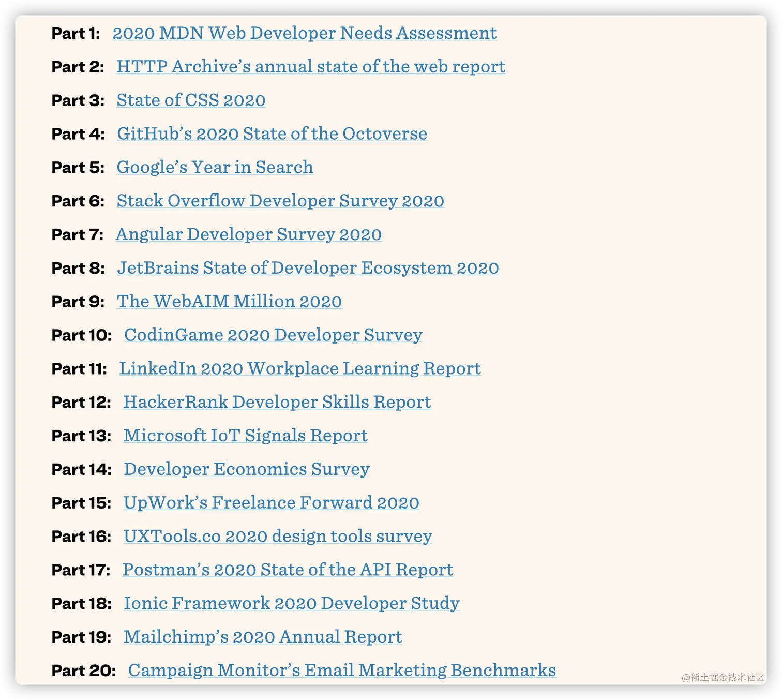Open the CodinGame 2020 Developer Survey link
Viewport: 782px width, 700px height.
coord(273,335)
